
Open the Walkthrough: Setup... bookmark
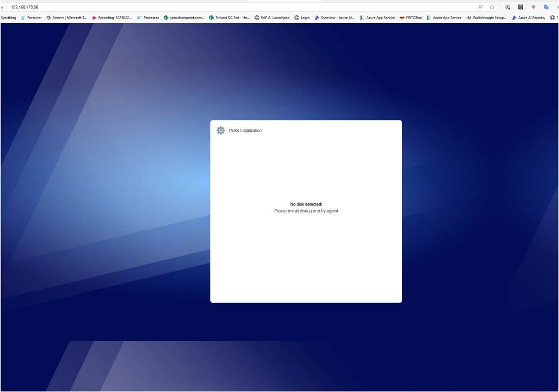tap(486, 18)
